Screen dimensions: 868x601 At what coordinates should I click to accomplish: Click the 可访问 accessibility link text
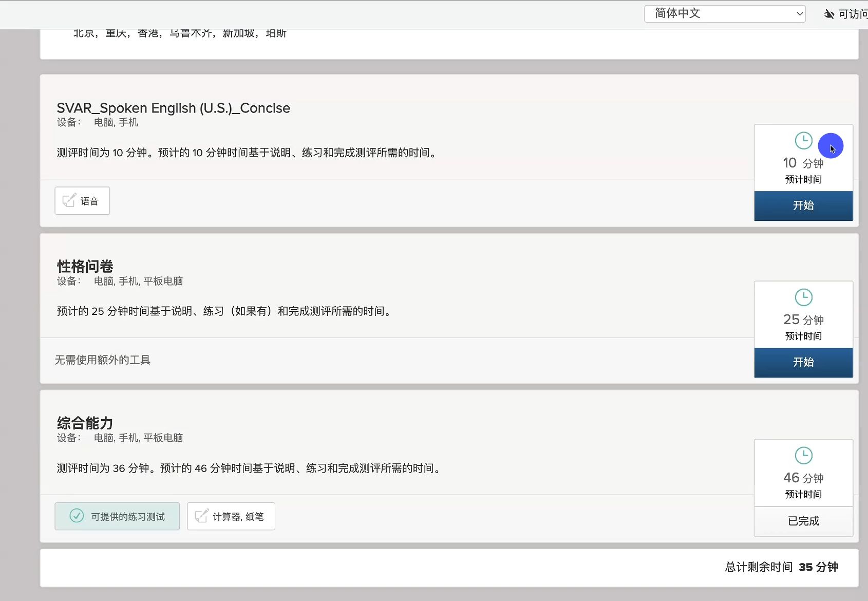click(x=853, y=14)
